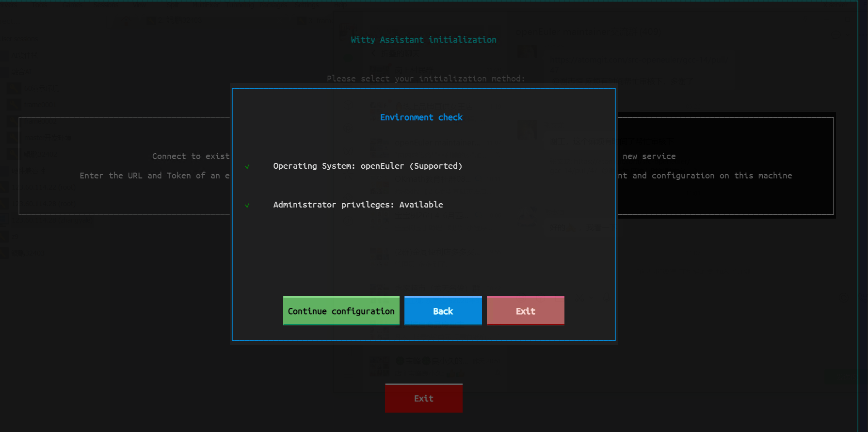Click Exit in the Environment check dialog

click(525, 311)
